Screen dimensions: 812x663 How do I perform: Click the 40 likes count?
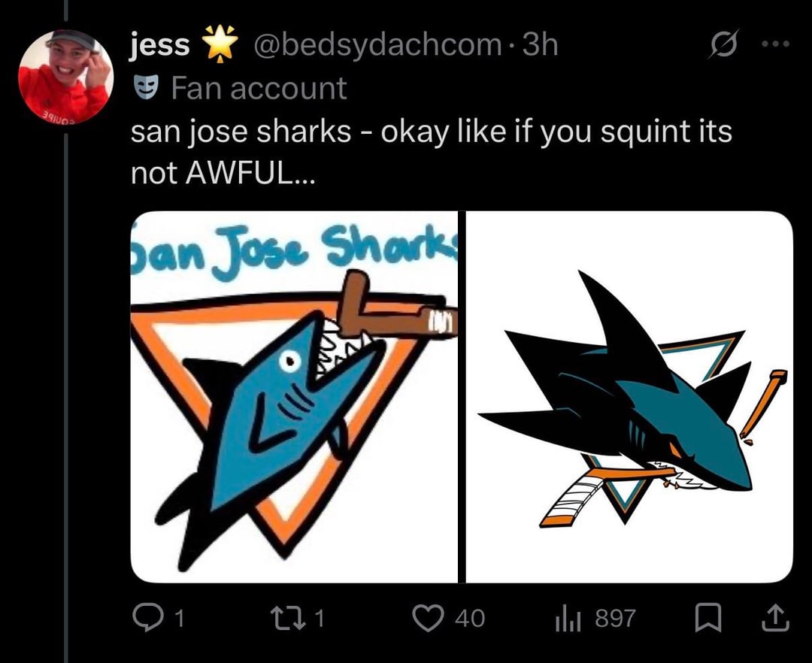coord(470,619)
